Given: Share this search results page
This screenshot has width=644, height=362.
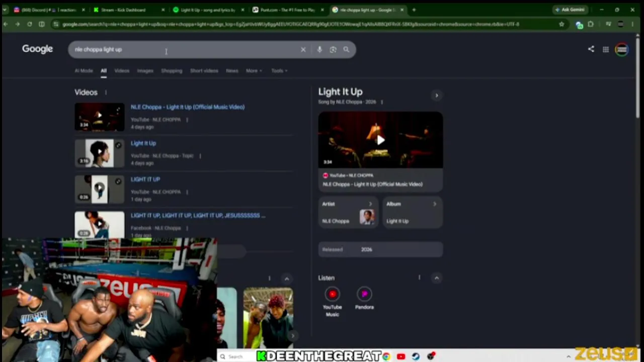Looking at the screenshot, I should click(x=591, y=49).
